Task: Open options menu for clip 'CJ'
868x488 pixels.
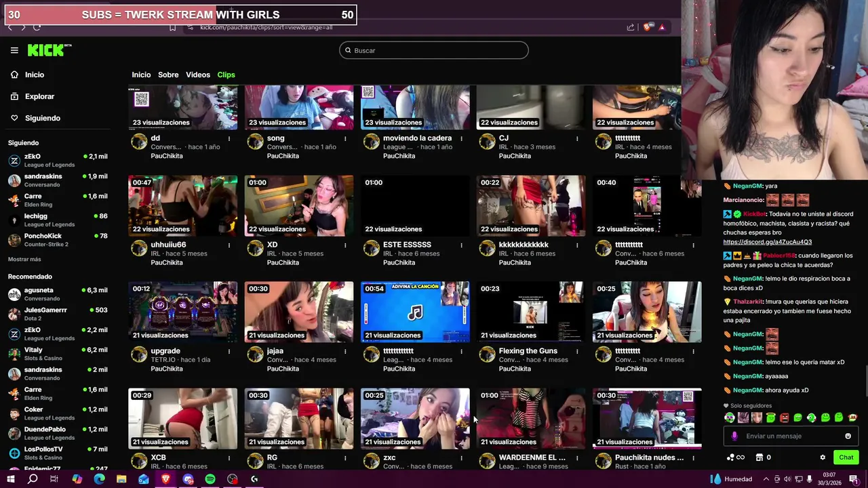Action: pyautogui.click(x=577, y=138)
